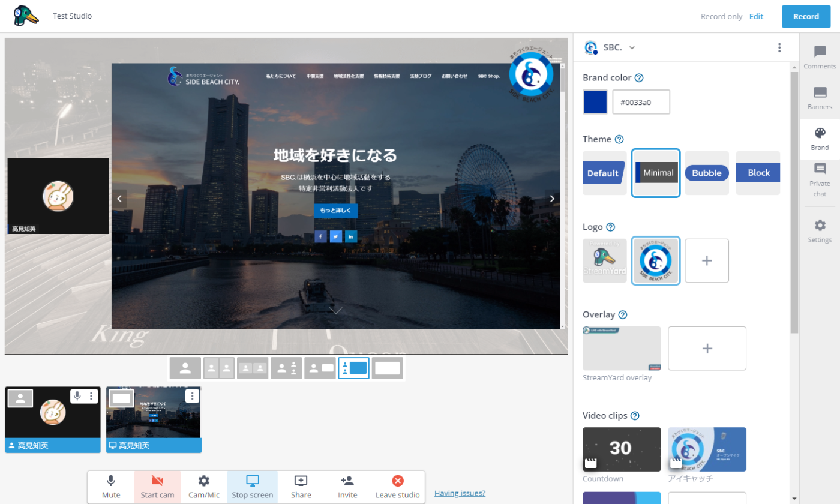Screen dimensions: 840x504
Task: Play the アイキャッチ video clip
Action: pos(707,449)
